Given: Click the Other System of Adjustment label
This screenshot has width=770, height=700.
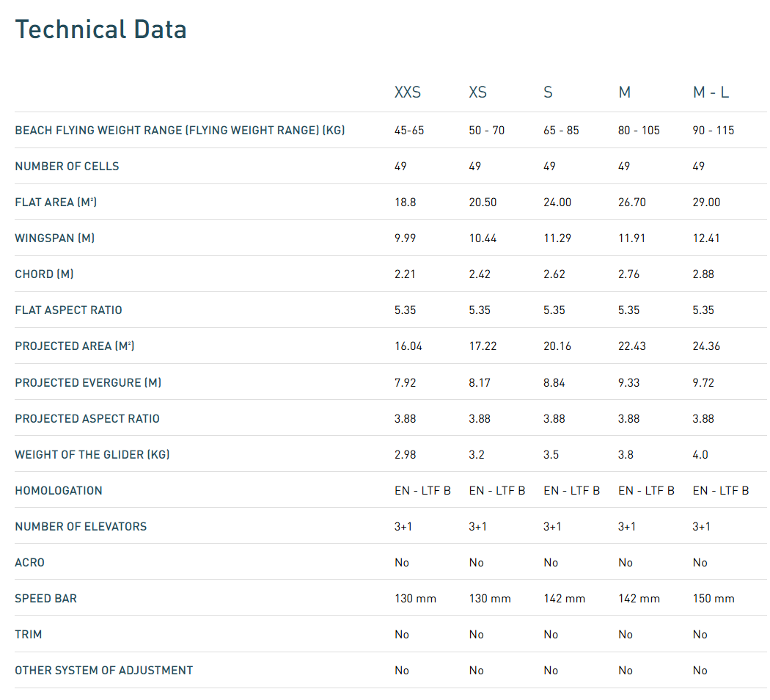Looking at the screenshot, I should tap(103, 671).
